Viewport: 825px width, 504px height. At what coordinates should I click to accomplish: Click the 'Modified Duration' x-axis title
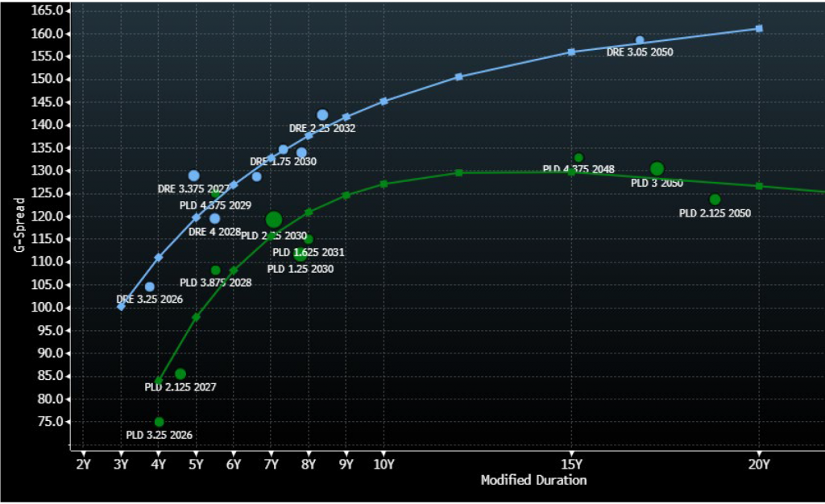point(533,481)
